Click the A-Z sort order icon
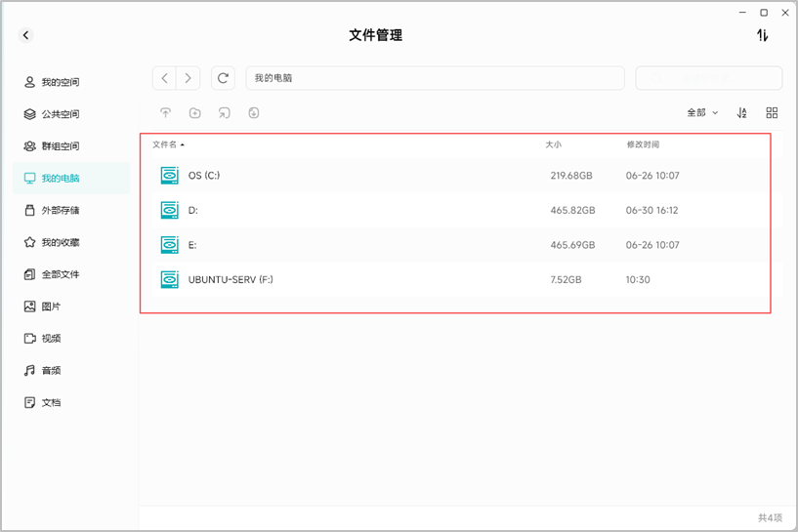The image size is (798, 532). (x=742, y=113)
